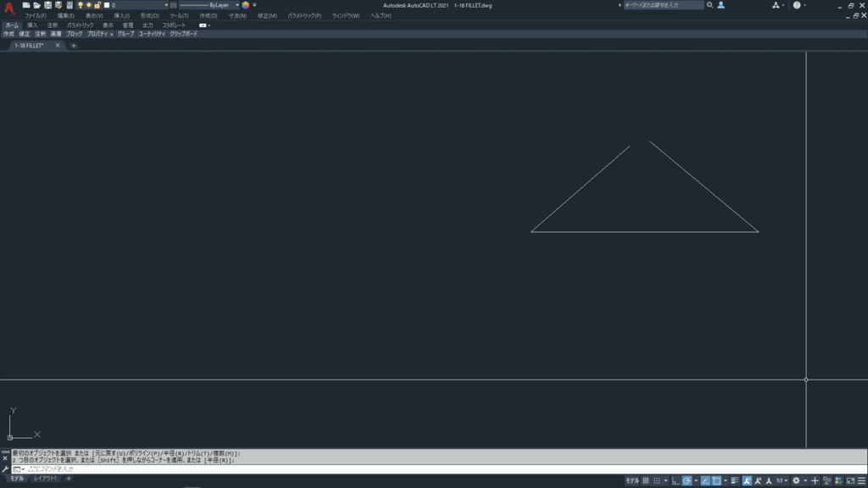
Task: Open the ヘルプ(H) menu
Action: click(x=381, y=15)
